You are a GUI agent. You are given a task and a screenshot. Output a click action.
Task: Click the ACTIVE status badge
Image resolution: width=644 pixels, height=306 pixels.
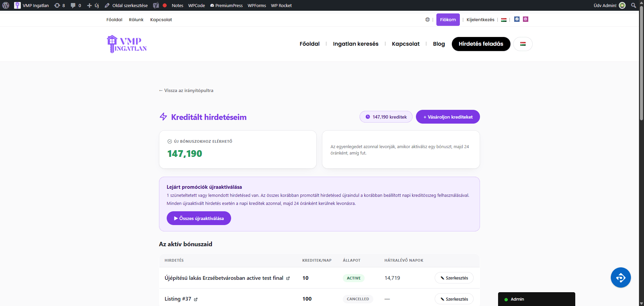[354, 278]
